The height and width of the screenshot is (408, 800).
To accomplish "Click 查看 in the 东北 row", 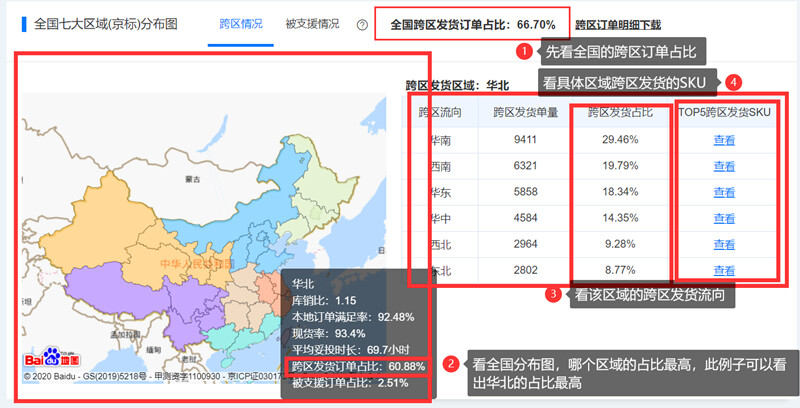I will coord(724,270).
